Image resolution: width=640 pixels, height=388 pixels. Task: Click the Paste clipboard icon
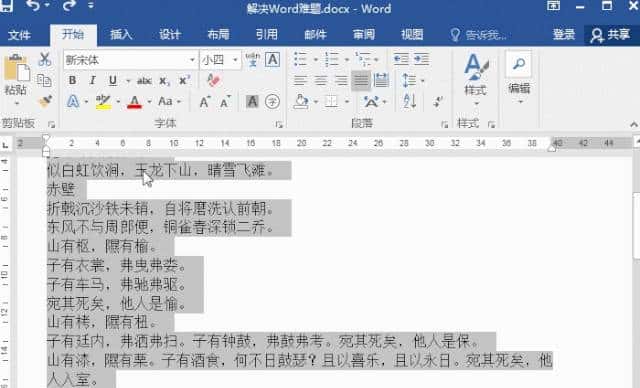[x=16, y=69]
